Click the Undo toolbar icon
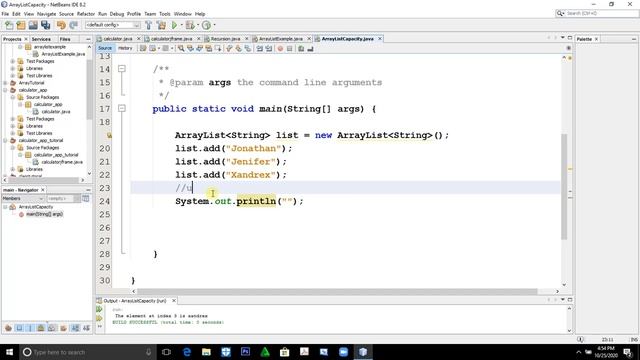Viewport: 640px width, 360px height. (x=61, y=25)
